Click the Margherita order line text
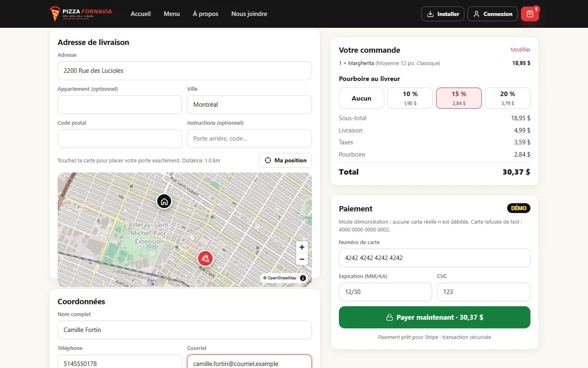Viewport: 588px width, 368px height. click(390, 63)
